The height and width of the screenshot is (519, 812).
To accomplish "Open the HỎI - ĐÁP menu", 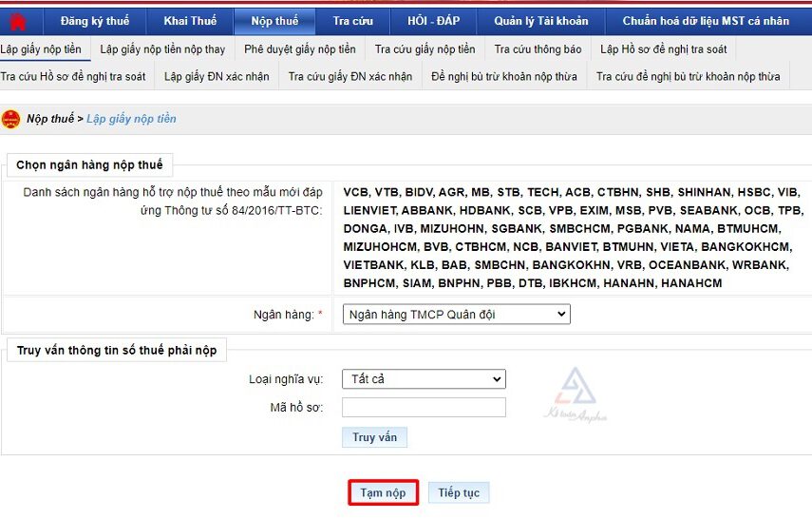I will click(433, 21).
